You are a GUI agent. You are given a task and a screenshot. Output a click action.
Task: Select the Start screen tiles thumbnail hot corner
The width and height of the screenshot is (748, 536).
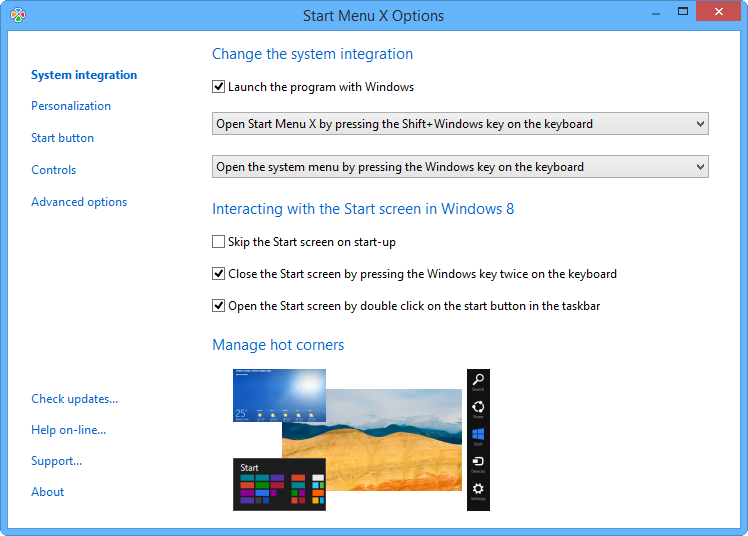(280, 484)
